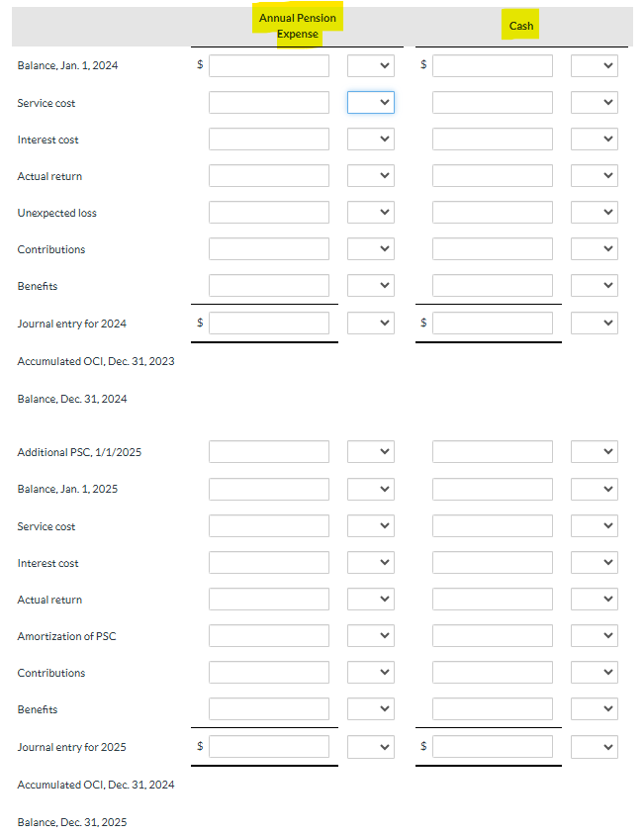Click Annual Pension Expense field for Journal entry for 2025
Screen dimensions: 644x835
pos(269,747)
